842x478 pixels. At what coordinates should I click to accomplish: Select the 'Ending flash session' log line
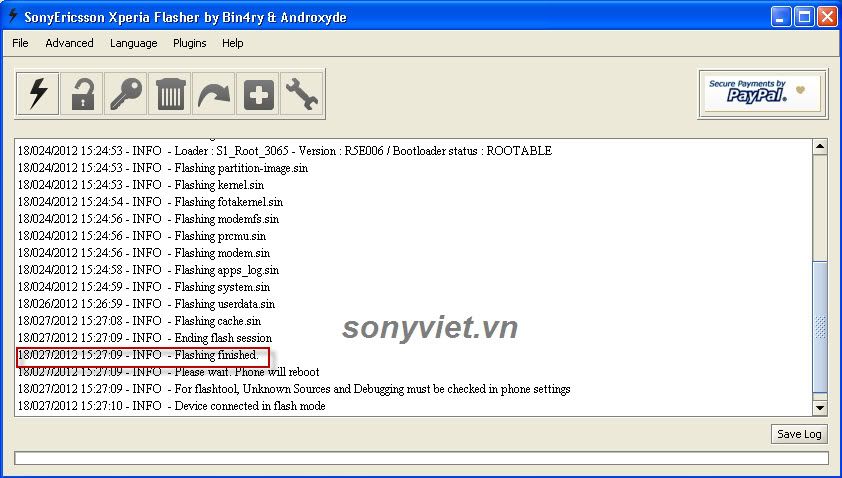(x=145, y=338)
